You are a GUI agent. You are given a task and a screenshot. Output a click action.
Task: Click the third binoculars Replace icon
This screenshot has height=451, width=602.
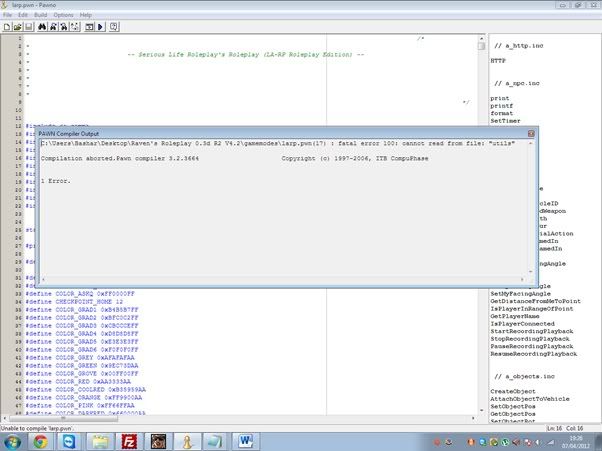point(64,27)
